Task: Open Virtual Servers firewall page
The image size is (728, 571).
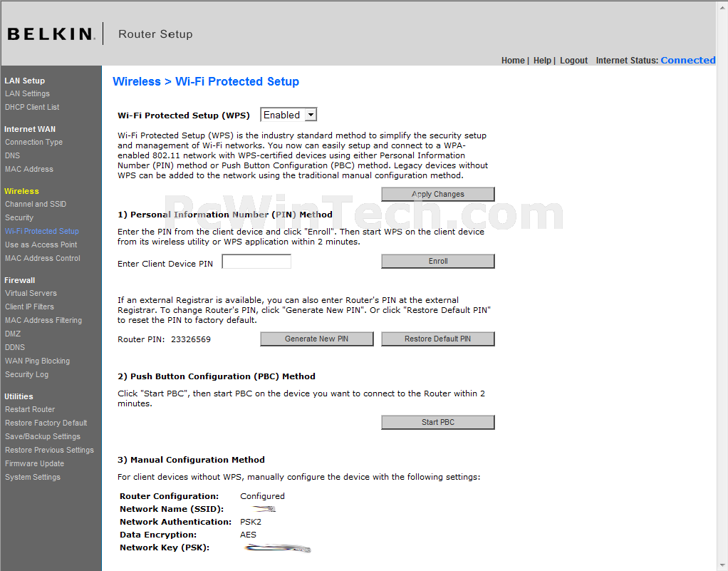Action: tap(31, 293)
